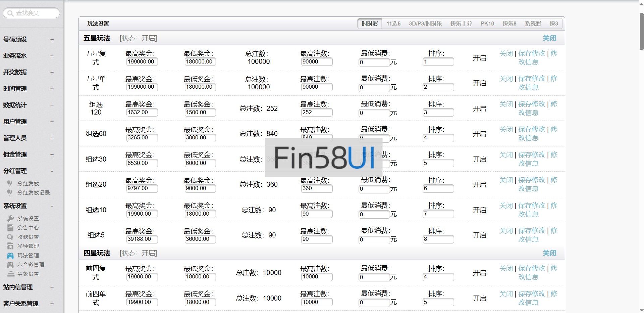The height and width of the screenshot is (313, 644).
Task: Open the 11选5 tab
Action: (393, 24)
